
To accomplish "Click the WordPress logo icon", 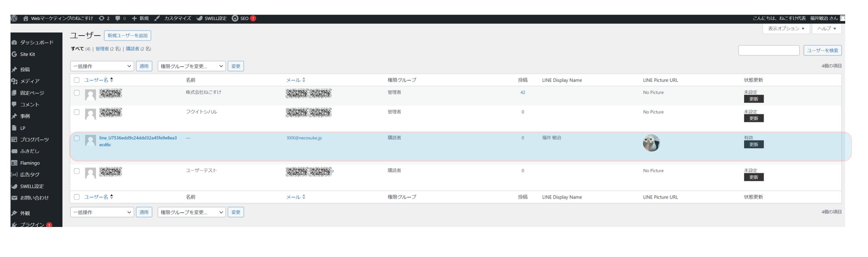I will pyautogui.click(x=14, y=19).
